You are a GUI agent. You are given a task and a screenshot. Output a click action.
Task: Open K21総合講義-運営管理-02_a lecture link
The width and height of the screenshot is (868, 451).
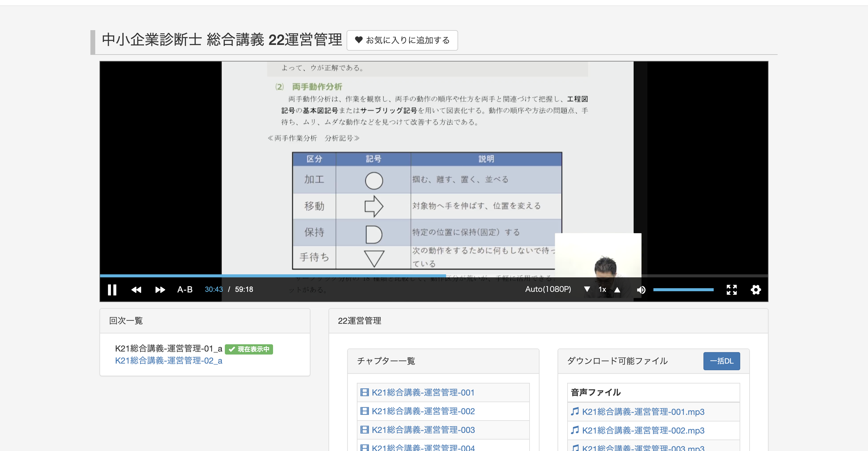tap(168, 360)
